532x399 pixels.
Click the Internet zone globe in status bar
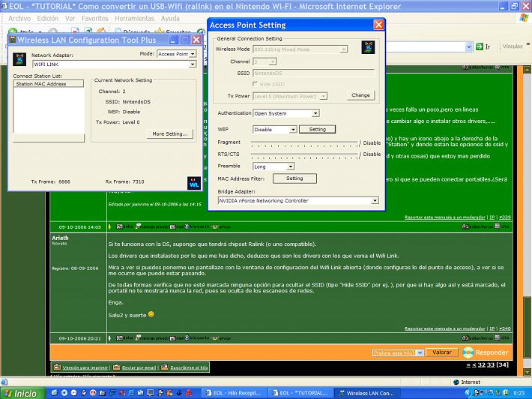[x=456, y=382]
